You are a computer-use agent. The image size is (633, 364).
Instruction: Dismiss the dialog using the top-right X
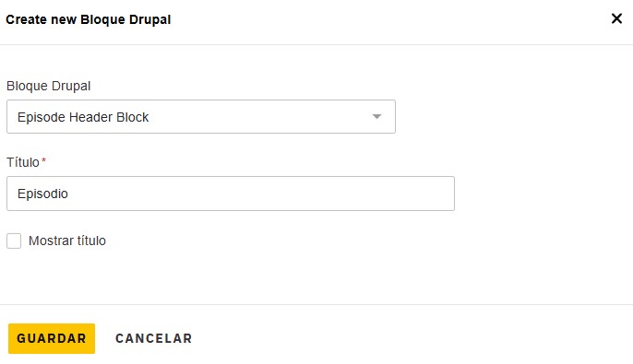point(616,18)
